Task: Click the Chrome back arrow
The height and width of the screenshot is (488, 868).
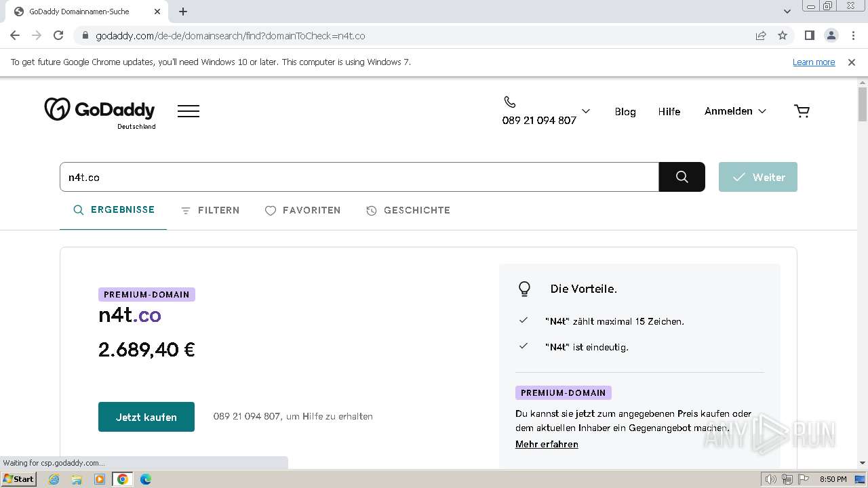Action: [15, 35]
